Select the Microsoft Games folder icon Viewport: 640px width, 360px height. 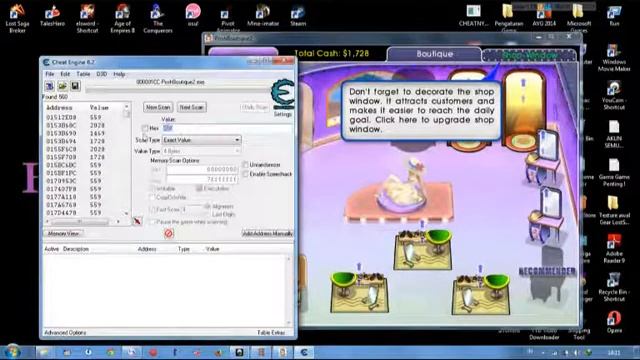pyautogui.click(x=579, y=18)
